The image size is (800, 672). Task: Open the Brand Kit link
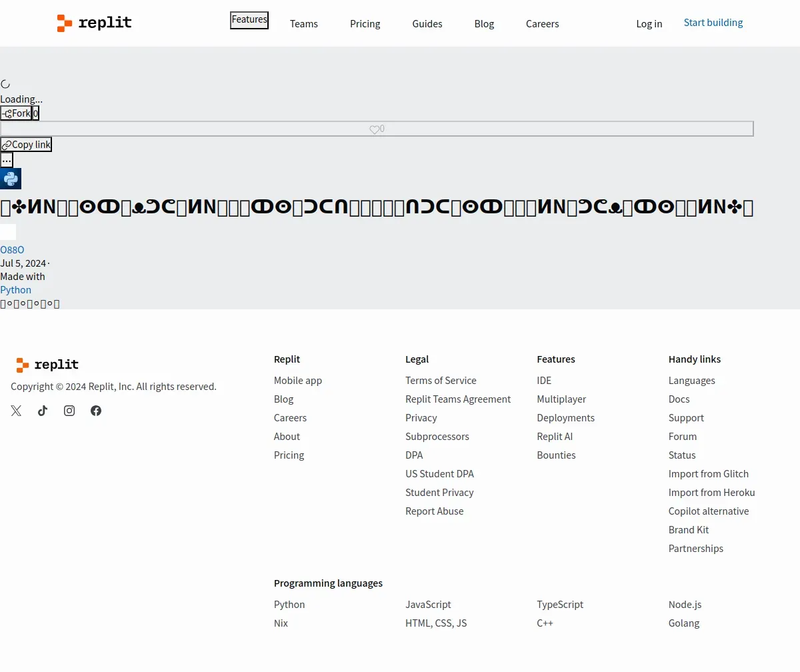[x=689, y=530]
